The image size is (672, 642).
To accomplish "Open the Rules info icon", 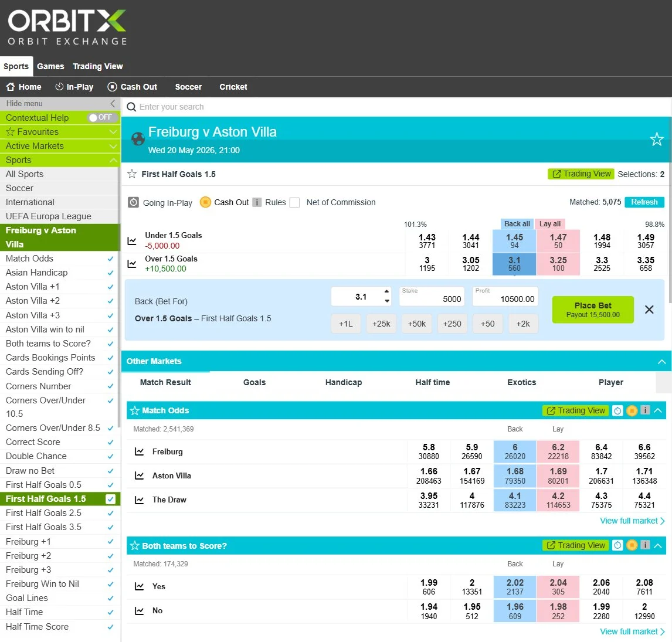I will coord(257,202).
